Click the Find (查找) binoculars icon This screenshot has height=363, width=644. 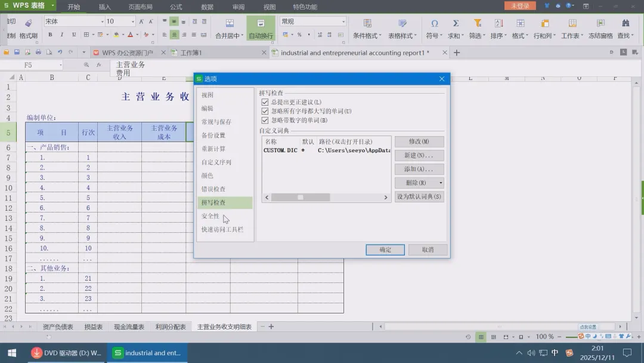click(x=626, y=23)
